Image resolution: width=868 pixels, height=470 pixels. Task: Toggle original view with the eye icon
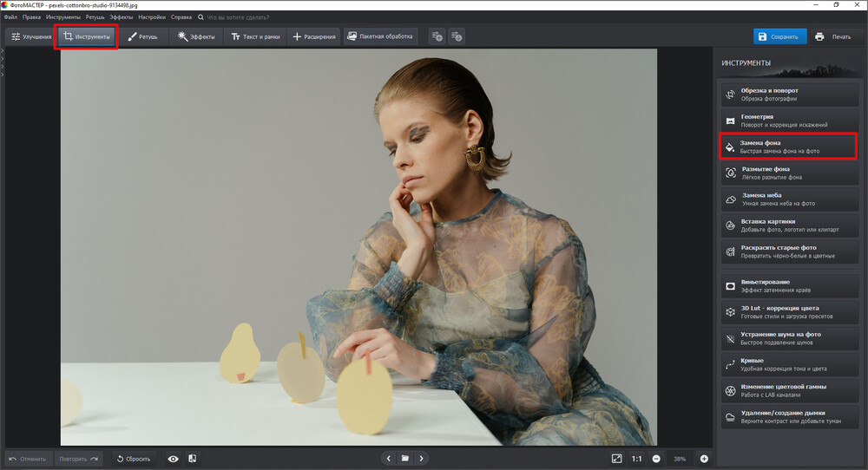pos(173,458)
